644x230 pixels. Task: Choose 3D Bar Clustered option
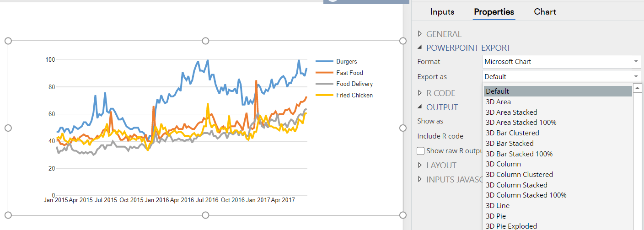pos(512,133)
